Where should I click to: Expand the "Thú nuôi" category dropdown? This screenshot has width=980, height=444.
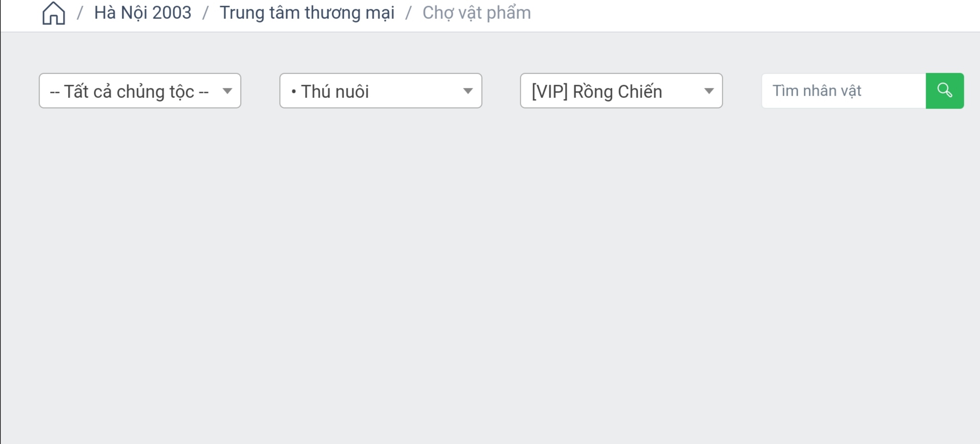380,91
